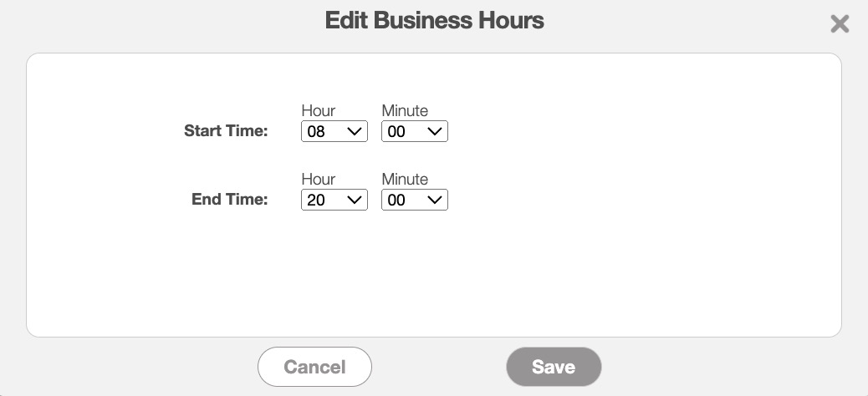Screen dimensions: 868x396
Task: Expand the End Time Minute dropdown
Action: [x=414, y=200]
